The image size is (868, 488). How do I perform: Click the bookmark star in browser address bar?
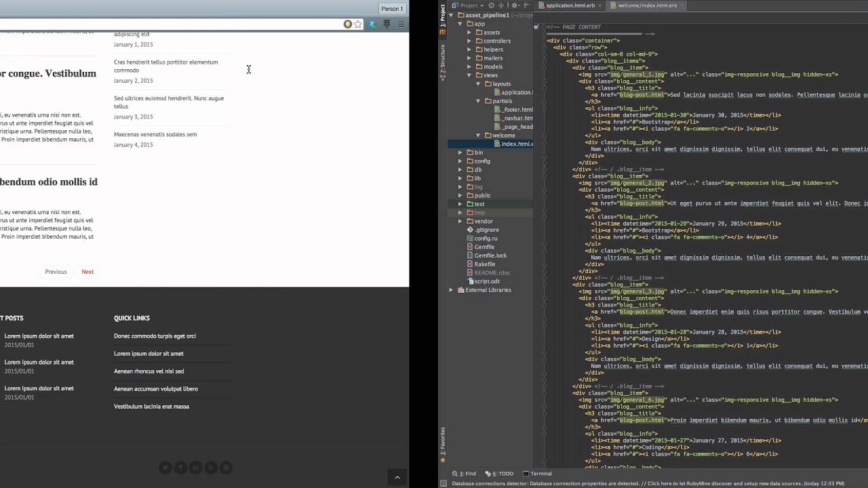click(357, 24)
